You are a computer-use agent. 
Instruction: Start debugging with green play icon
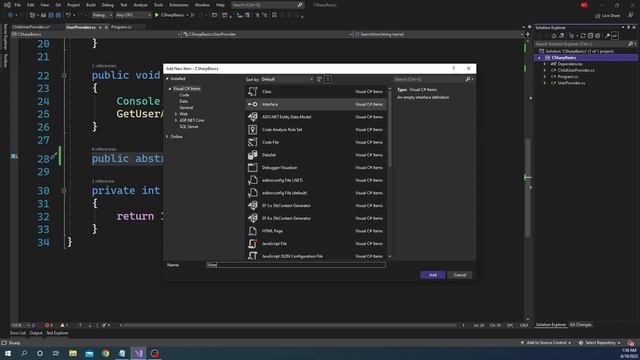(x=157, y=15)
